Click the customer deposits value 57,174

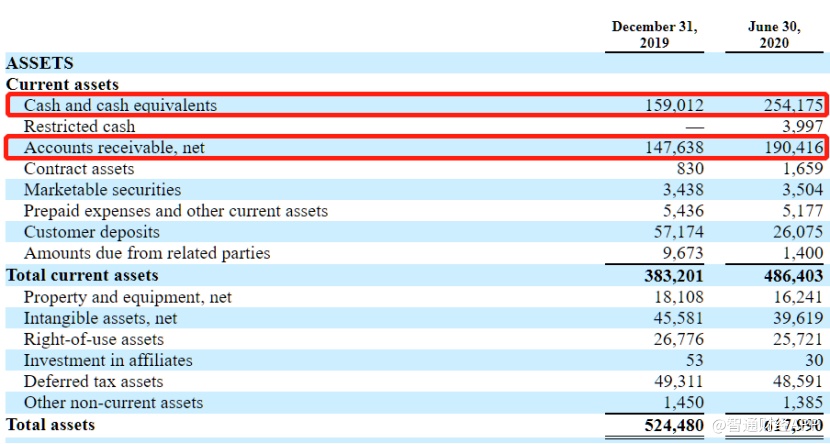click(679, 232)
